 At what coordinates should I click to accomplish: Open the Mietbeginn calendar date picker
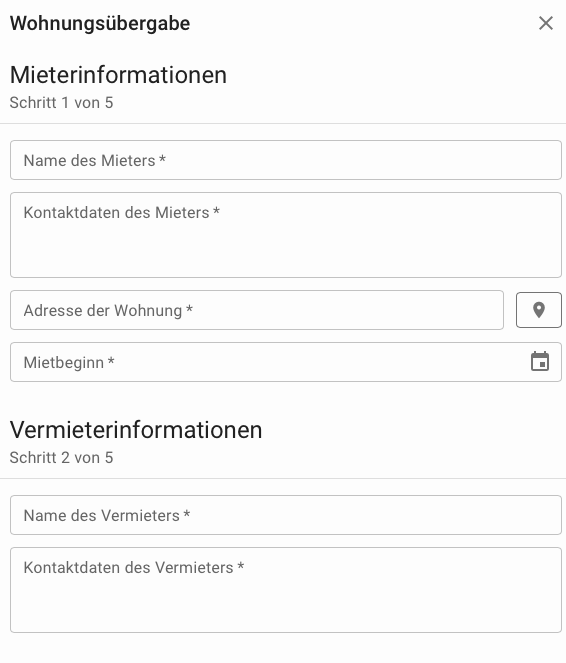[x=540, y=362]
